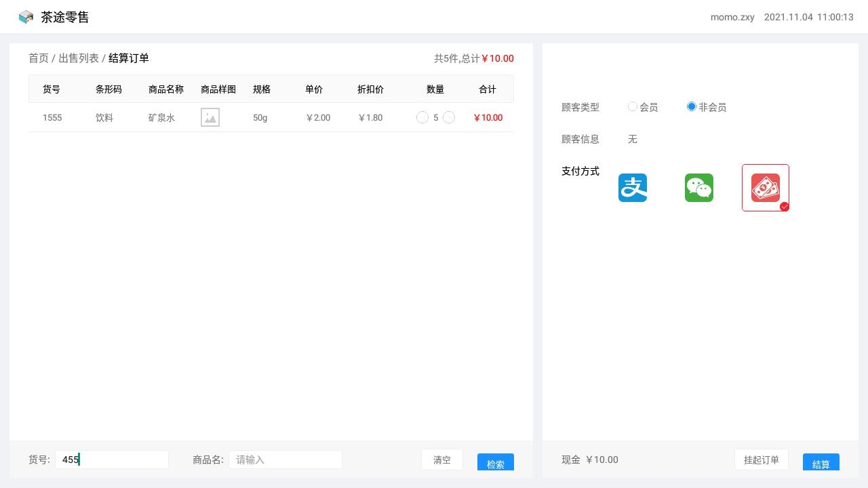Select Alipay as the payment method
The height and width of the screenshot is (488, 868).
pyautogui.click(x=632, y=188)
